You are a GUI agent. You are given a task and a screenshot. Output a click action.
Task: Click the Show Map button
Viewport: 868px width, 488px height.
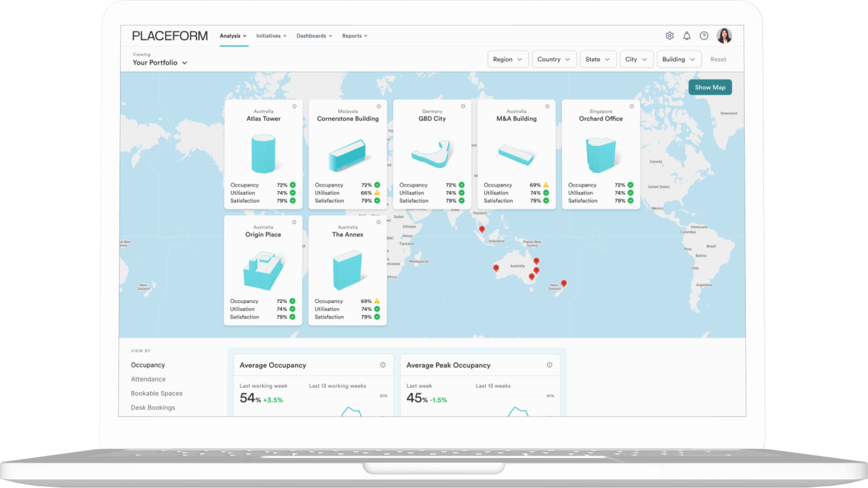pyautogui.click(x=711, y=87)
